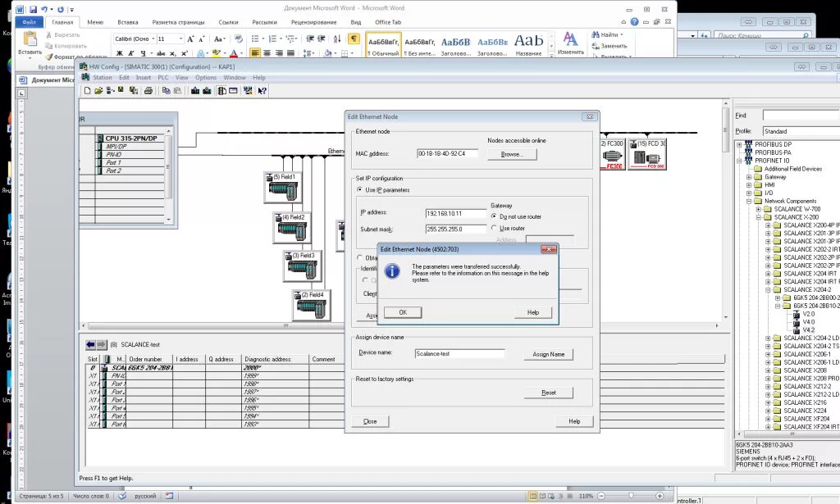
Task: Click the New station icon in HW Config toolbar
Action: (x=87, y=91)
